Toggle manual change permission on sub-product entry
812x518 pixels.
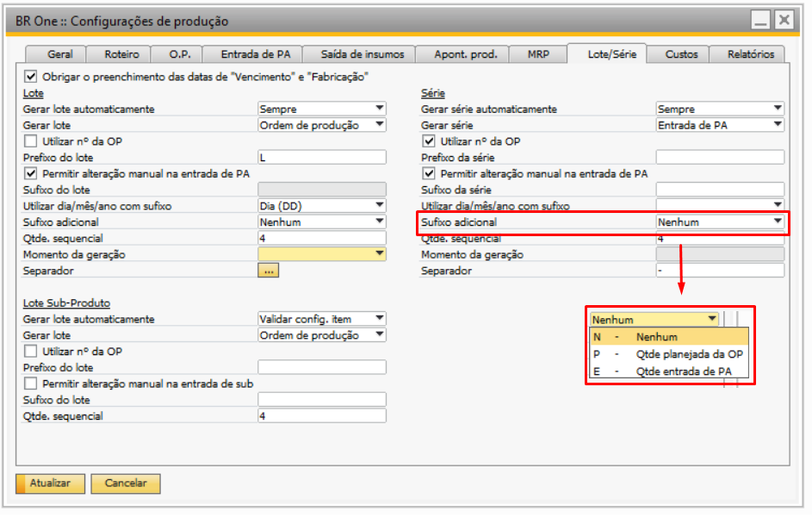31,384
